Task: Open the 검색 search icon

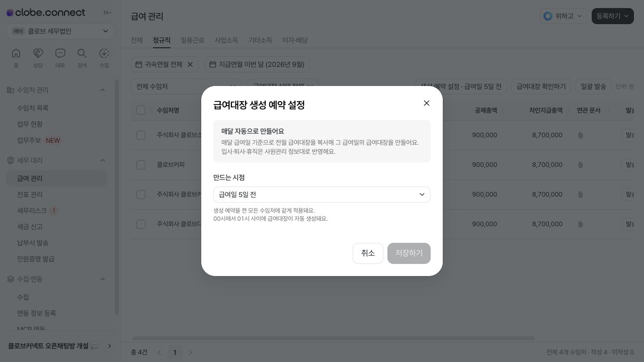Action: (82, 58)
